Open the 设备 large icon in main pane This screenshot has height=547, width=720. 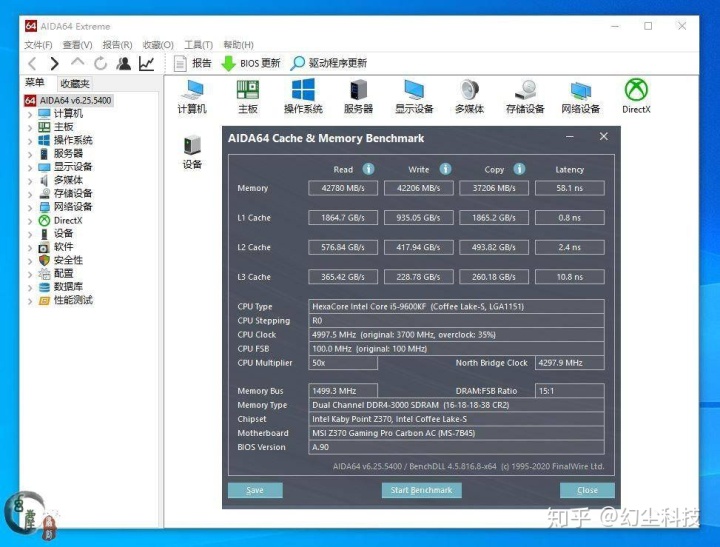point(192,152)
